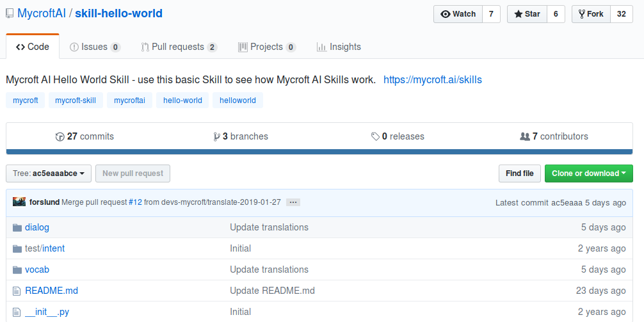Image resolution: width=644 pixels, height=322 pixels.
Task: View the 0 releases
Action: click(398, 136)
